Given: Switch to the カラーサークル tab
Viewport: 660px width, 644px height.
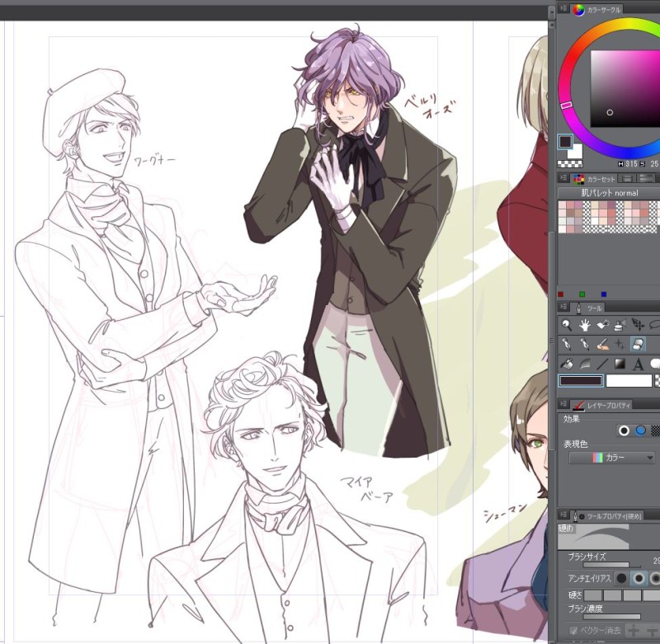Looking at the screenshot, I should click(597, 10).
